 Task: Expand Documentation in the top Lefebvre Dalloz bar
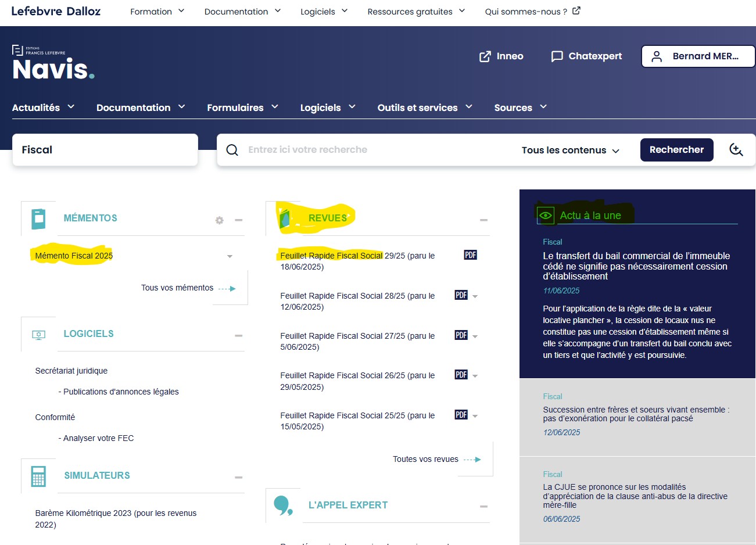(x=243, y=12)
